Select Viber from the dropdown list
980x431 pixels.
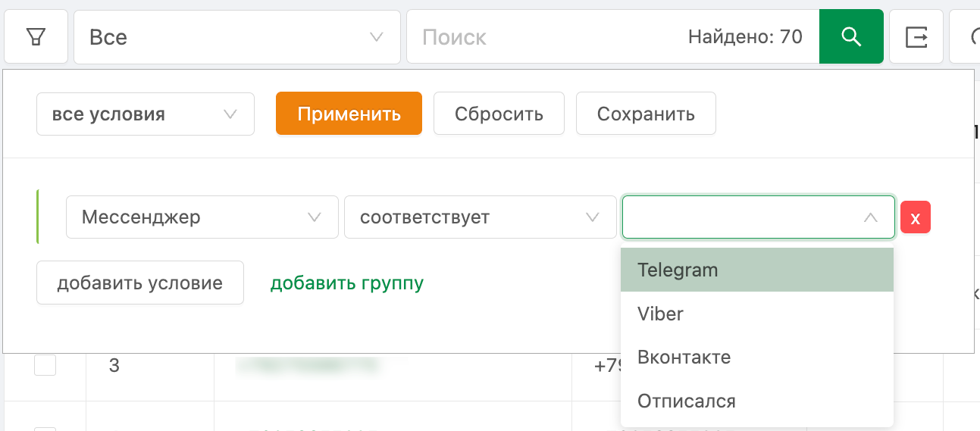tap(757, 314)
